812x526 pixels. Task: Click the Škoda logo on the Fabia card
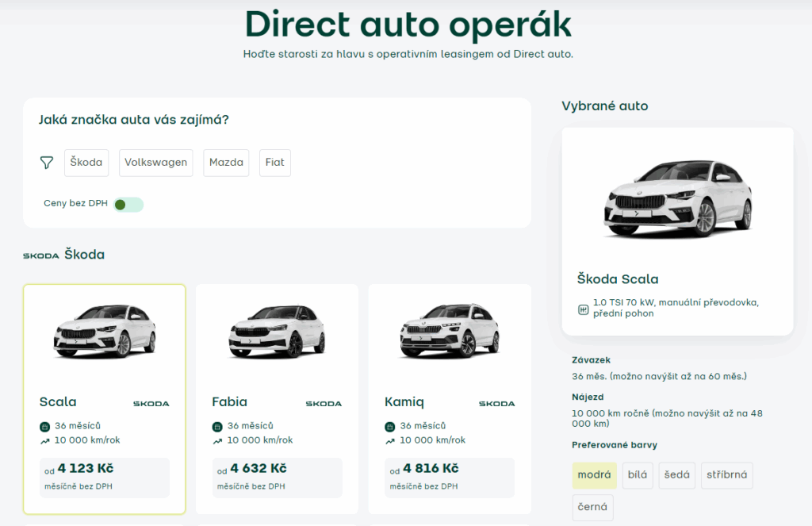(x=324, y=403)
